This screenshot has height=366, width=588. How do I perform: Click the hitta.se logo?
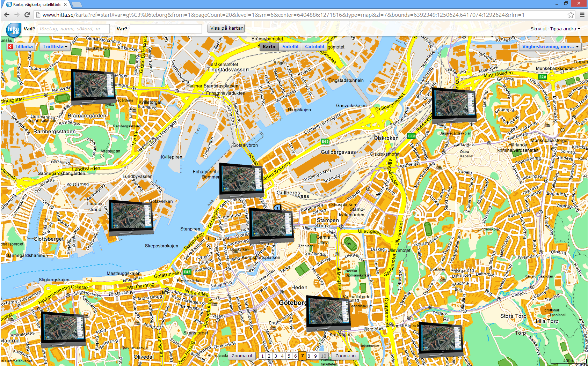coord(13,30)
